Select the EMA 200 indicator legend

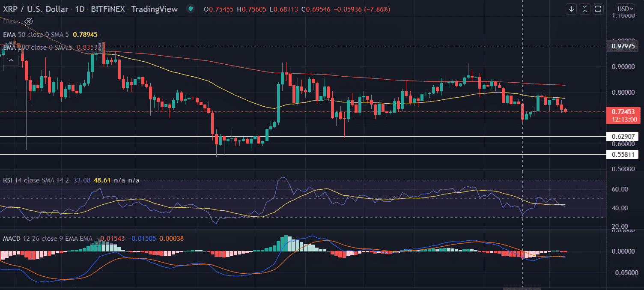tap(36, 48)
